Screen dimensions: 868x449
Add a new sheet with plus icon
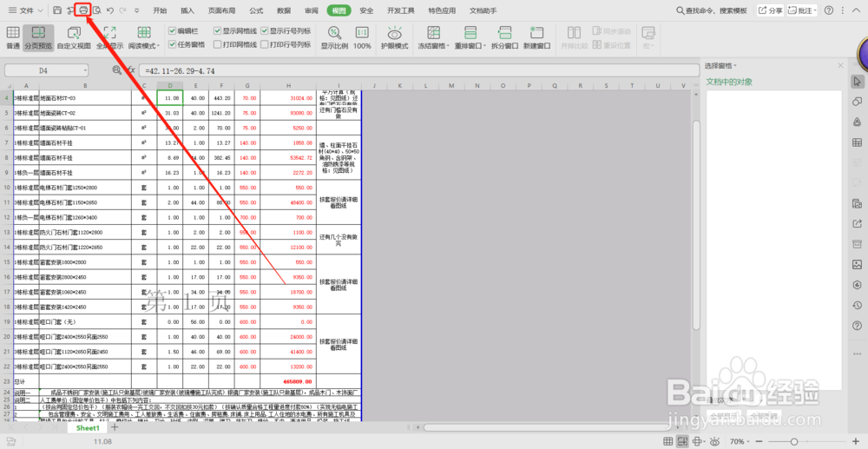coord(115,427)
